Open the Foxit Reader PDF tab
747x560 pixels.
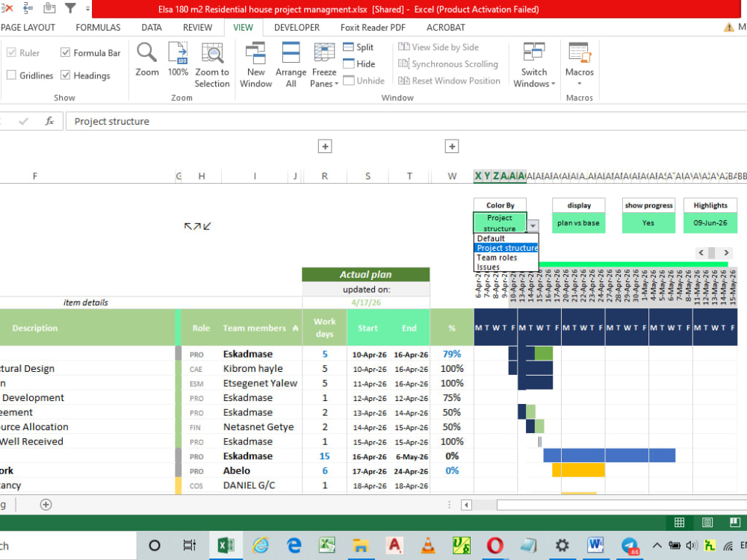point(373,28)
